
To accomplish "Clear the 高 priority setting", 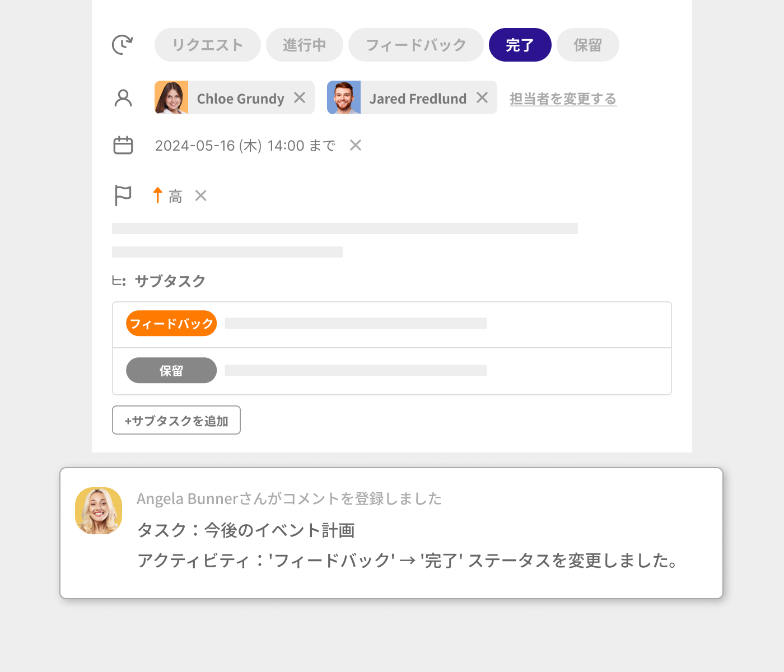I will pos(200,195).
